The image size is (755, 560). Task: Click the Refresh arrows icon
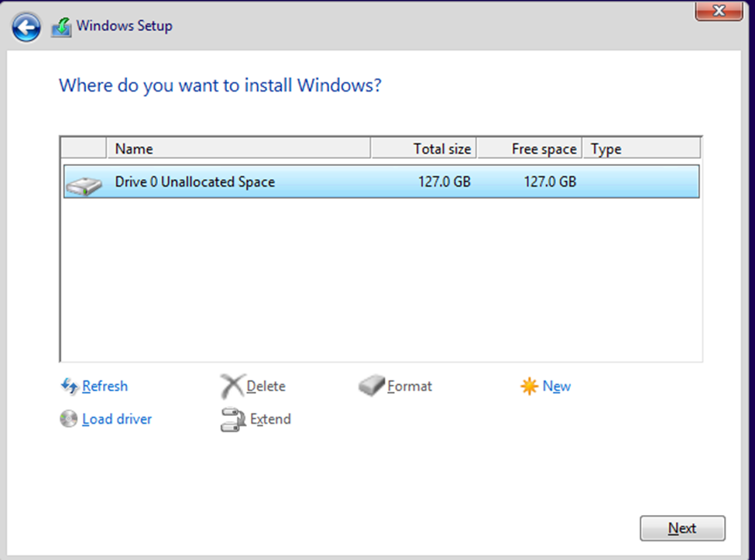[69, 387]
